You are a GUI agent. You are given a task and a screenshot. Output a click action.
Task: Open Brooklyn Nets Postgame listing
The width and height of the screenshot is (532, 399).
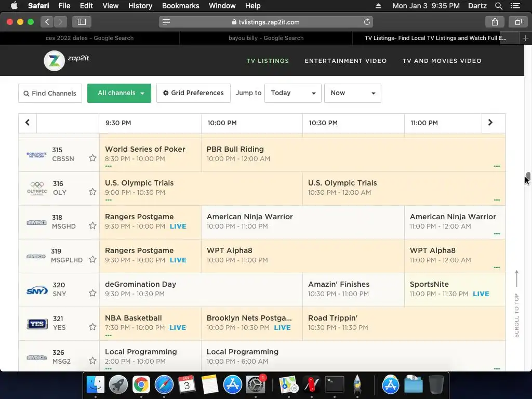pyautogui.click(x=252, y=323)
